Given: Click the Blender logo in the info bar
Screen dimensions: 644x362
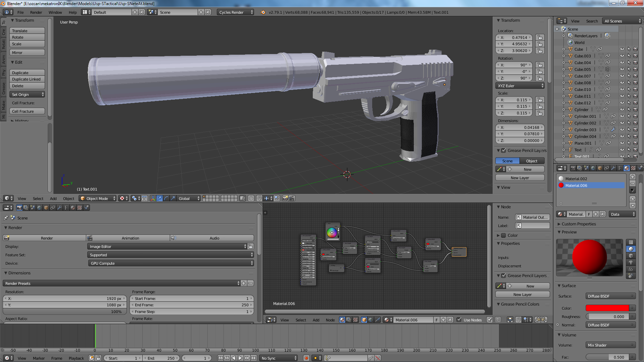Looking at the screenshot, I should click(263, 12).
